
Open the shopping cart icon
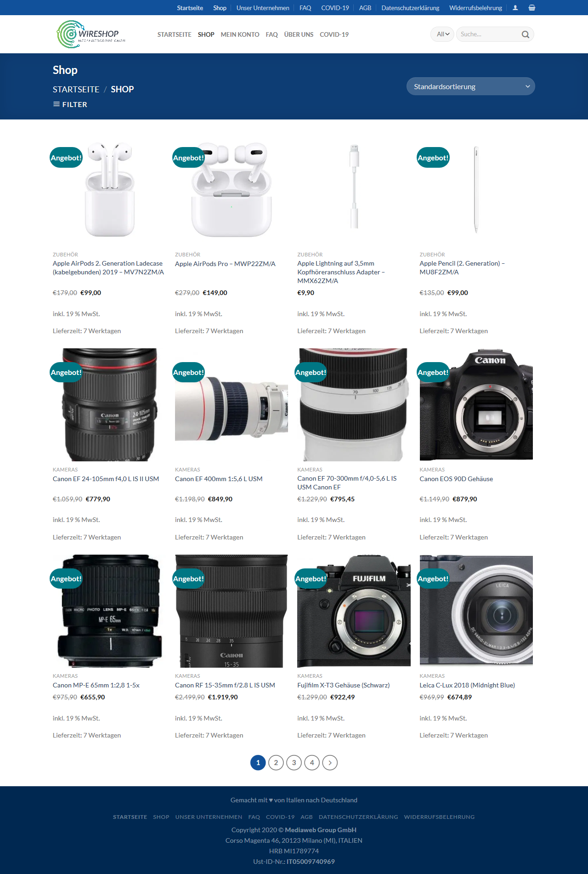[x=532, y=8]
